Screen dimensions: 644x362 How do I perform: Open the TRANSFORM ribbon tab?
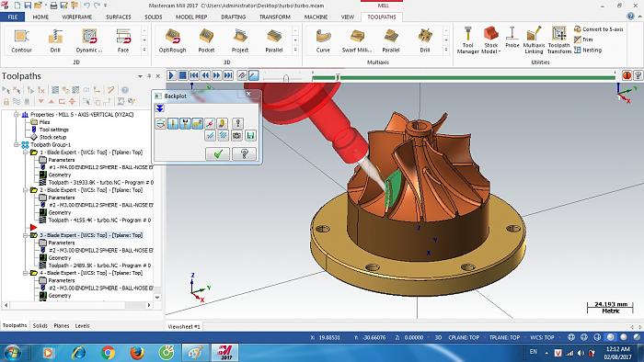275,17
